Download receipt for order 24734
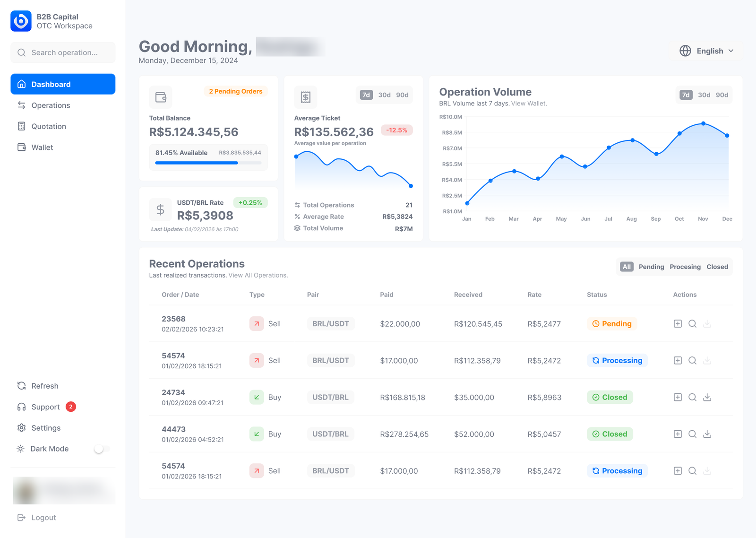Screen dimensions: 756x538 point(707,397)
